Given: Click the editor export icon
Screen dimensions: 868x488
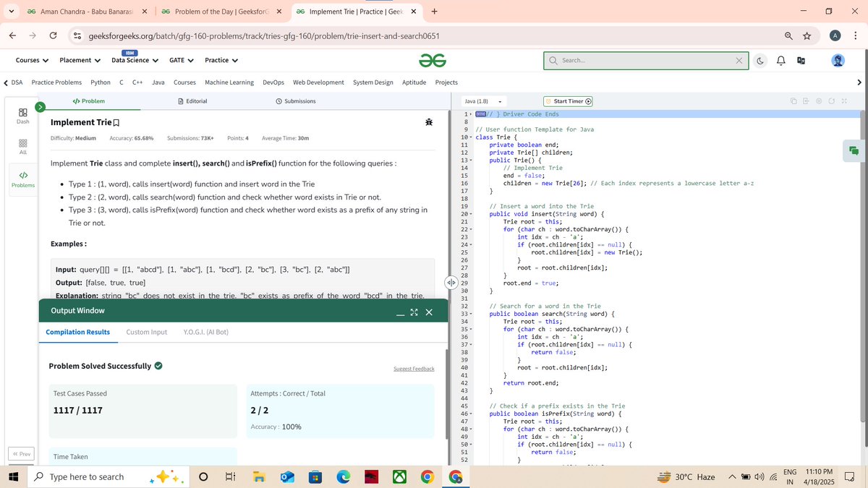Looking at the screenshot, I should (x=806, y=101).
